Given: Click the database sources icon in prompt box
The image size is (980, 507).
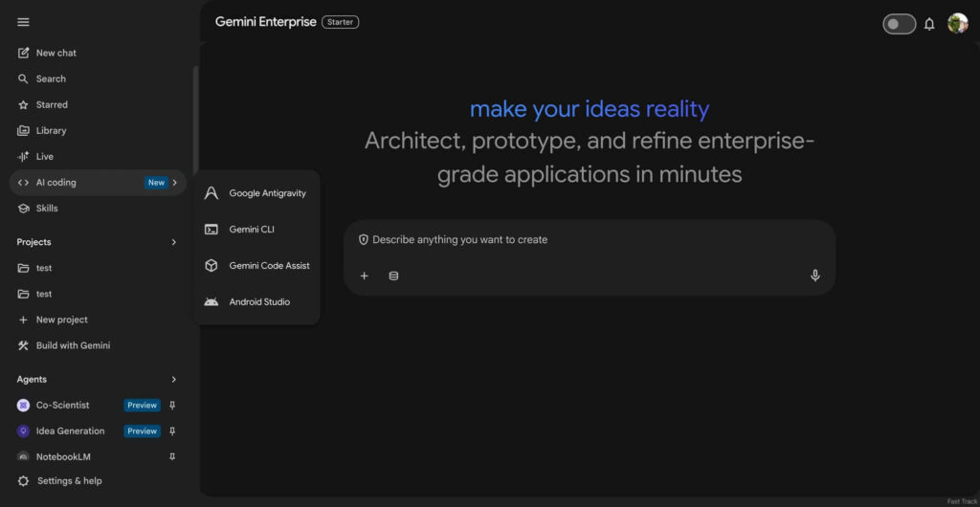Looking at the screenshot, I should [393, 276].
